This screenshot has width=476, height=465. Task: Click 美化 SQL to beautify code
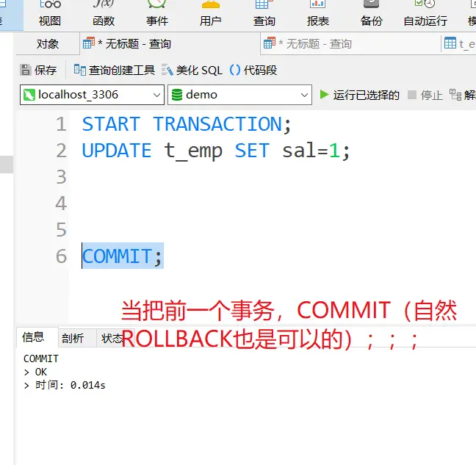pos(192,70)
